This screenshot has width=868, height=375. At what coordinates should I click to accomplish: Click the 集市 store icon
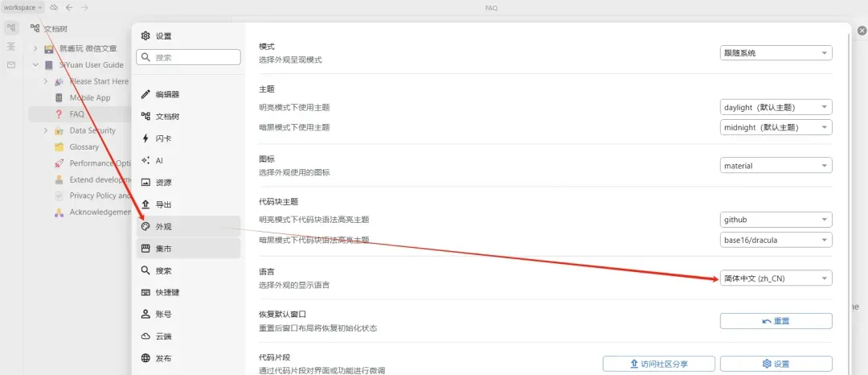[x=145, y=249]
